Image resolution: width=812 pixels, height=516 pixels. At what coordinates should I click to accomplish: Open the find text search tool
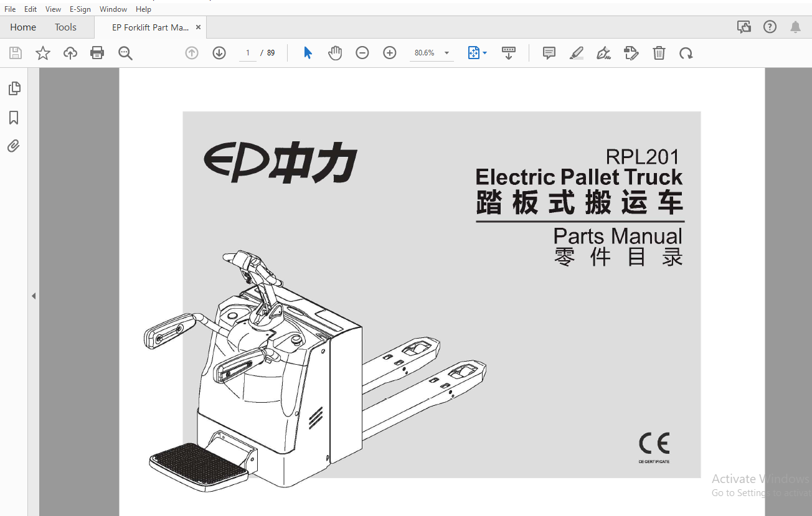point(125,53)
